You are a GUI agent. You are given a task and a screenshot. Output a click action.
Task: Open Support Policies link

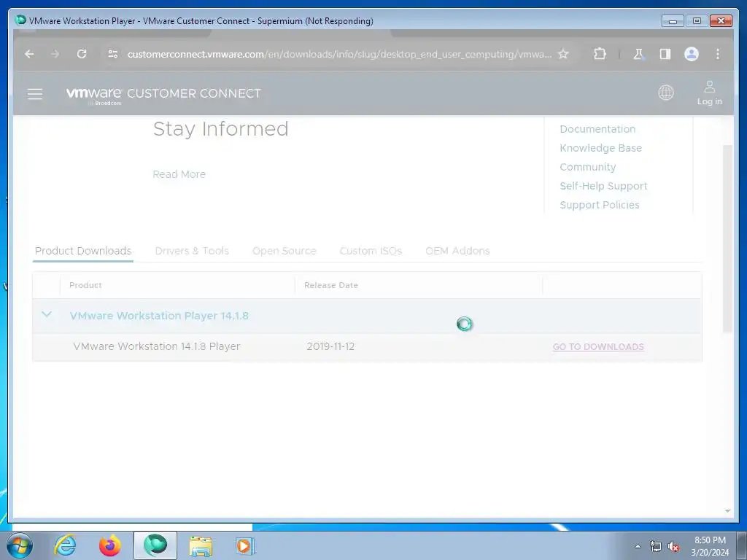pyautogui.click(x=600, y=205)
